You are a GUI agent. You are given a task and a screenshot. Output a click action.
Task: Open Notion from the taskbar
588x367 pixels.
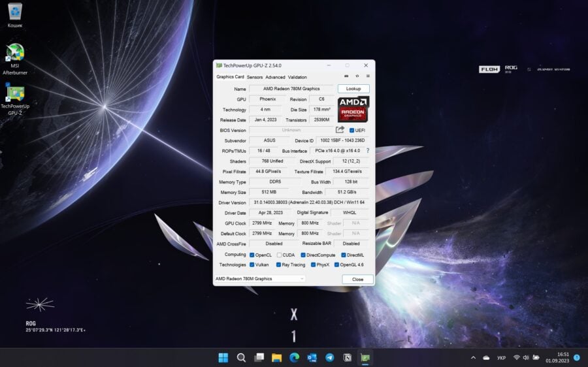point(348,358)
